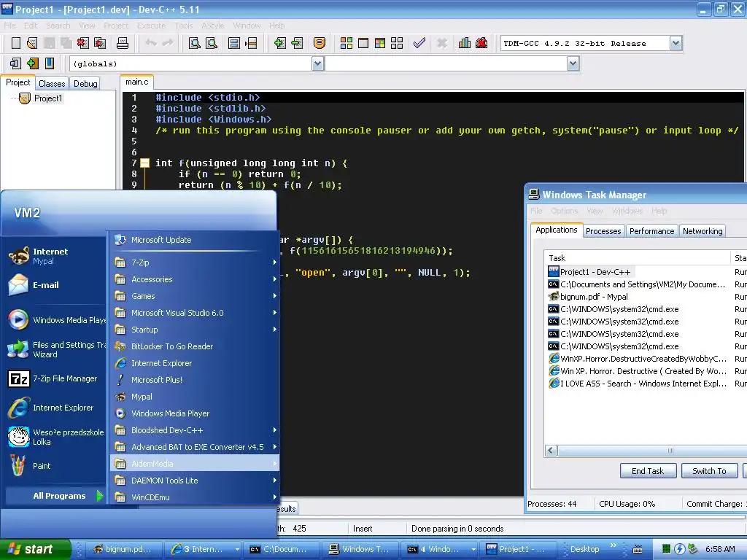Click the Switch To button

709,471
